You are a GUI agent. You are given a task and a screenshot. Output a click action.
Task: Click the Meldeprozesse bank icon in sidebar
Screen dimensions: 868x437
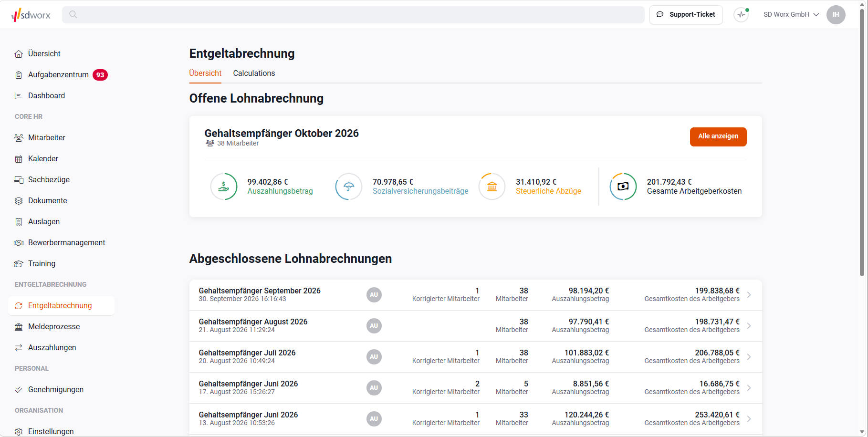pos(19,327)
